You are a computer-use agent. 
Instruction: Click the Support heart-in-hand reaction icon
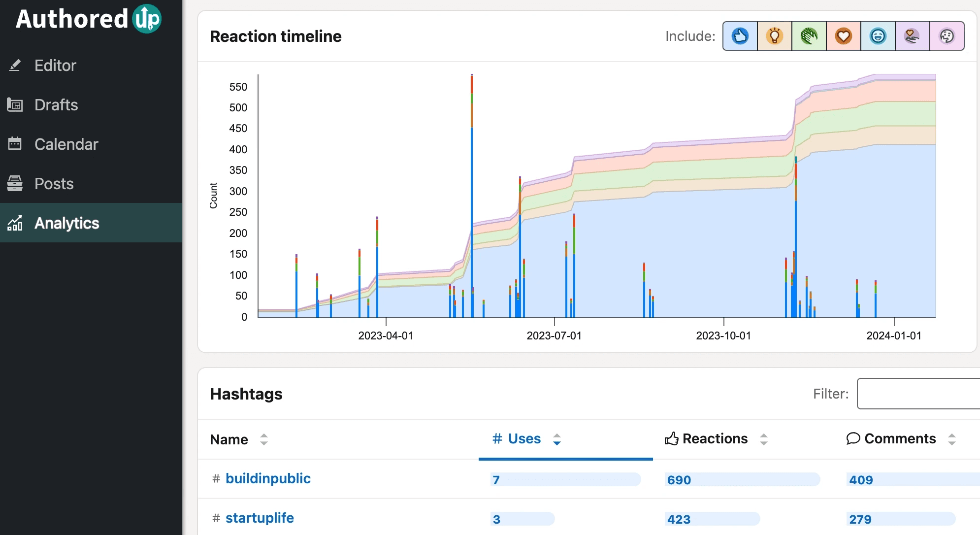pos(912,36)
